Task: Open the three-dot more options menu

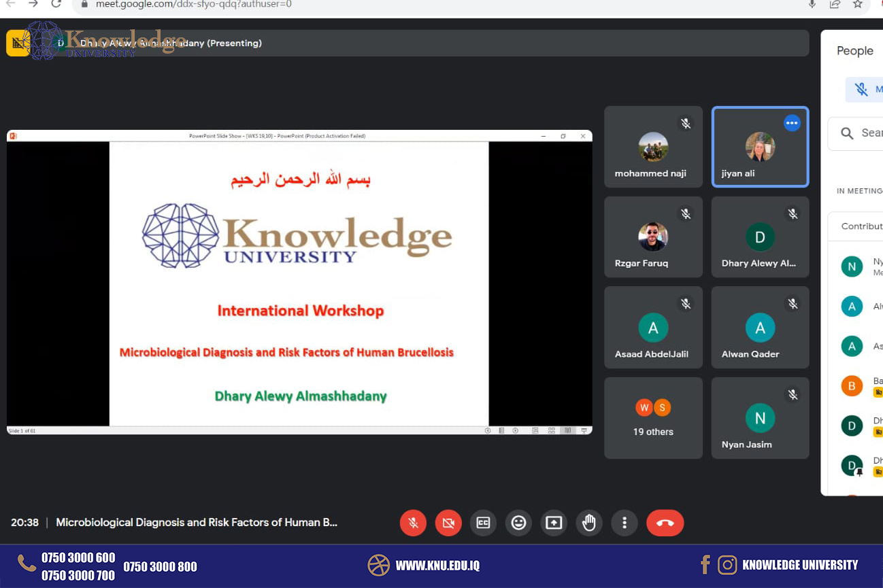Action: [x=624, y=523]
